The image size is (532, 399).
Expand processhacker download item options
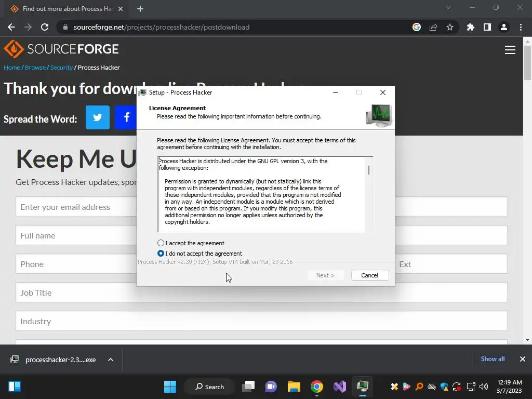[111, 360]
